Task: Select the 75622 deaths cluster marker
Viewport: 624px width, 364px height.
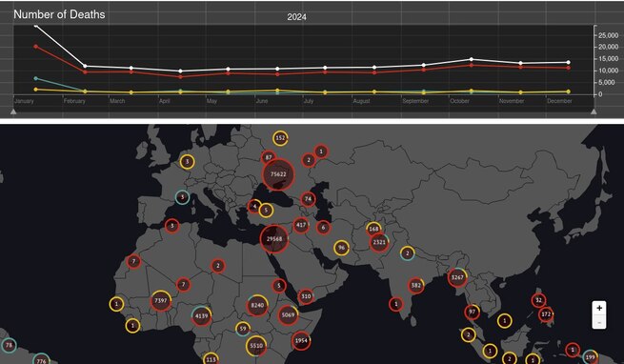Action: coord(278,174)
